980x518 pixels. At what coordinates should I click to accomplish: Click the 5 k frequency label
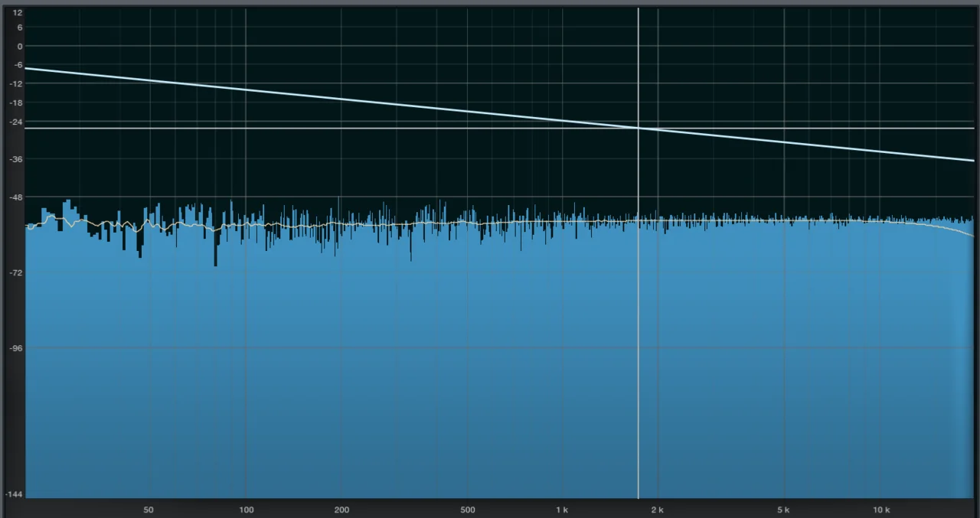tap(782, 509)
